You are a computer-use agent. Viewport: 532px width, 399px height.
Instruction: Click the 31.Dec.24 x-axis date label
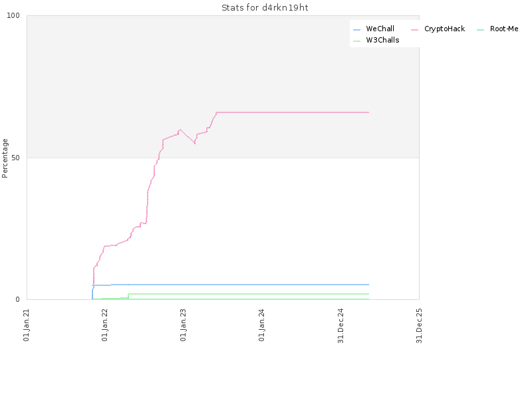coord(341,326)
